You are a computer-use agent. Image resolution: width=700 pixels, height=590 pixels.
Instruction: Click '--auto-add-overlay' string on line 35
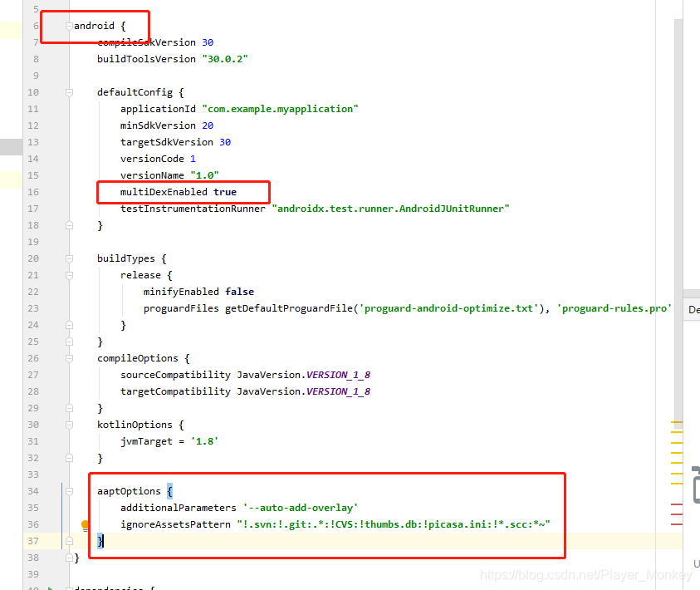(x=301, y=508)
